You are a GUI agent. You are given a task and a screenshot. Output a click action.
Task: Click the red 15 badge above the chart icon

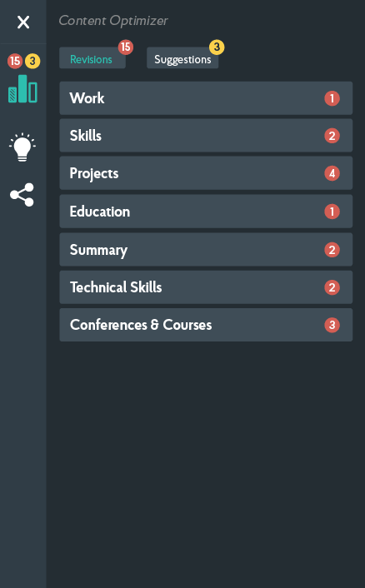coord(15,61)
